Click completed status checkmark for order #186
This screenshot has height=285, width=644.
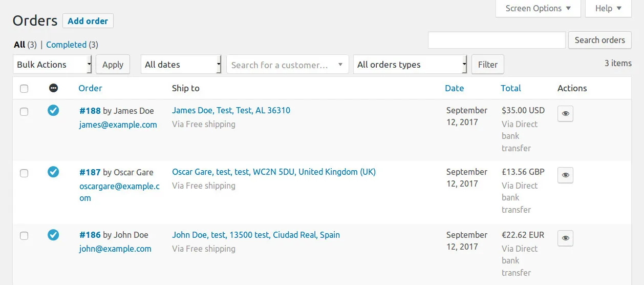pos(53,235)
